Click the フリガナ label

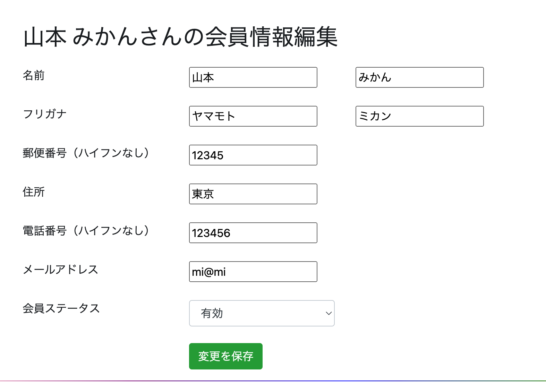44,114
